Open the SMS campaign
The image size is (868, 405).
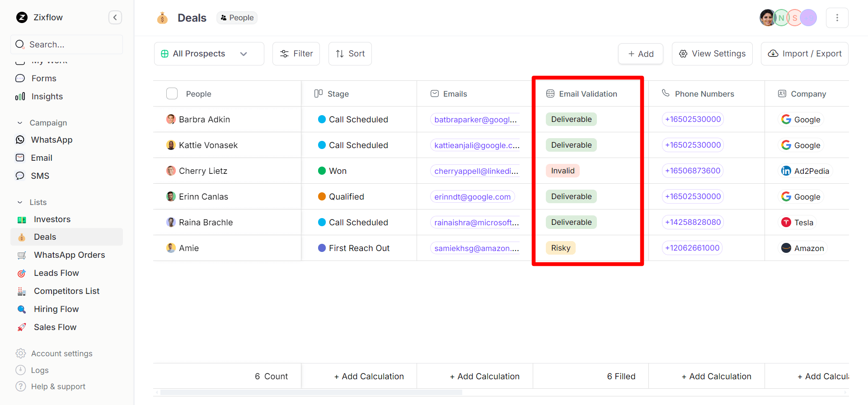point(40,176)
